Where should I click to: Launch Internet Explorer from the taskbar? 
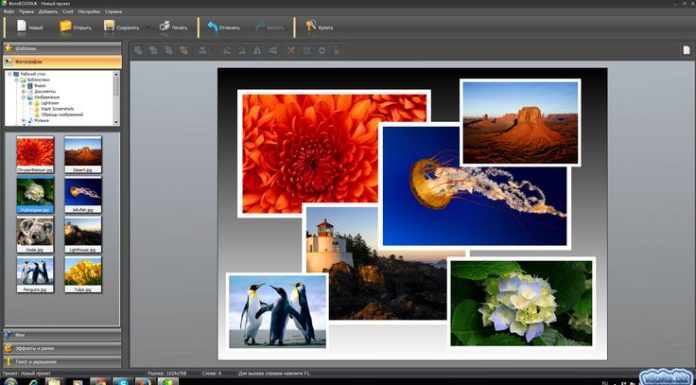(34, 381)
